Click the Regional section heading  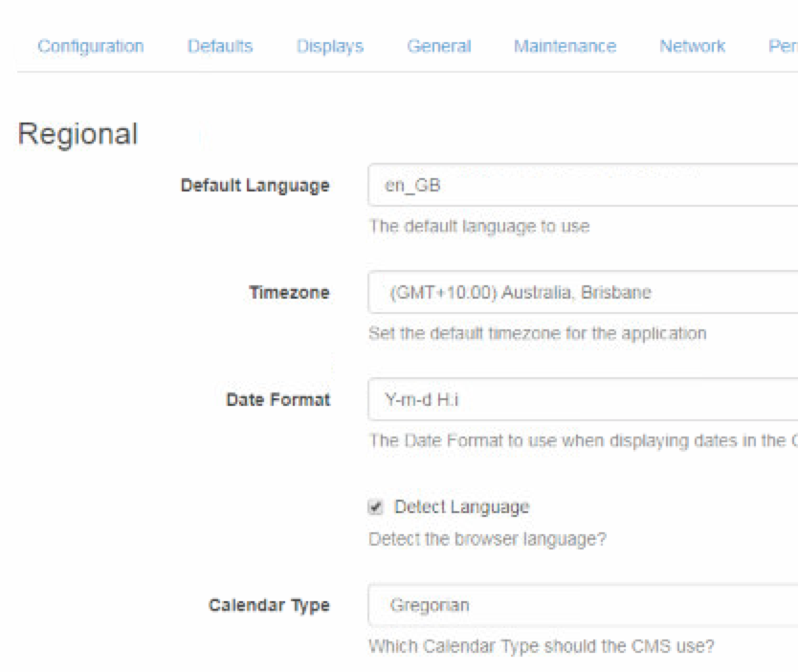pos(78,134)
